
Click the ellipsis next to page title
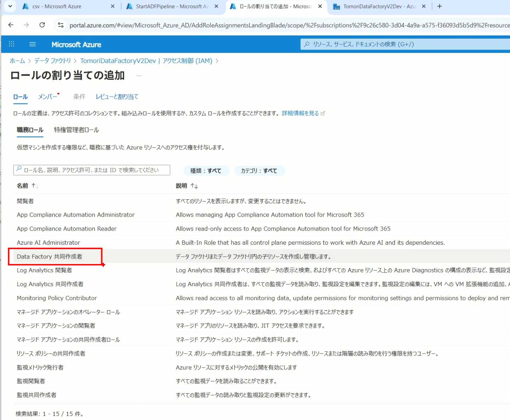[x=139, y=76]
